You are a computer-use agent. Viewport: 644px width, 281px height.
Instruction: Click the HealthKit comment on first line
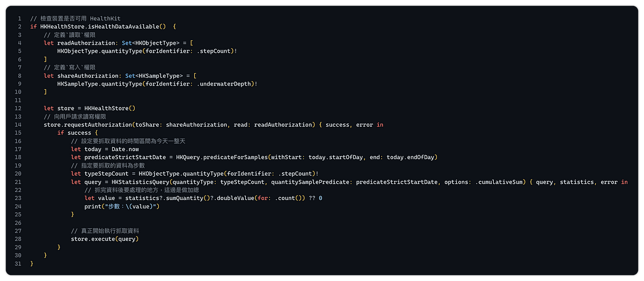75,18
